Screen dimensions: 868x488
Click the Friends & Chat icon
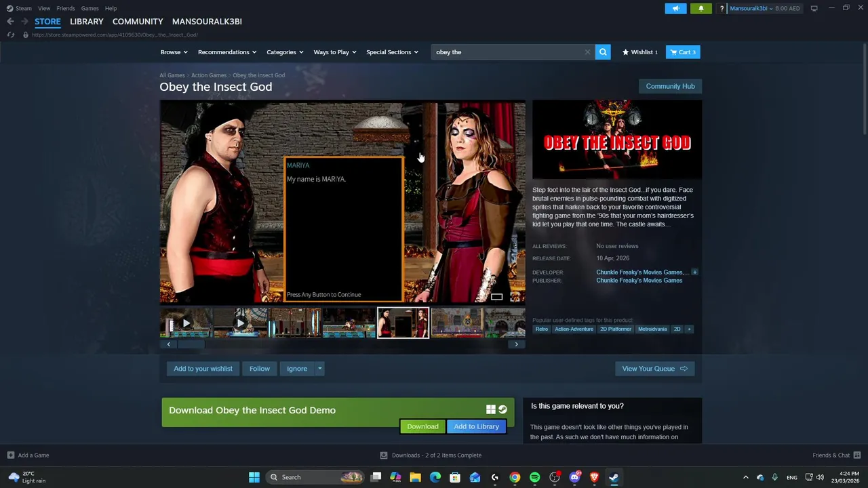pos(857,455)
